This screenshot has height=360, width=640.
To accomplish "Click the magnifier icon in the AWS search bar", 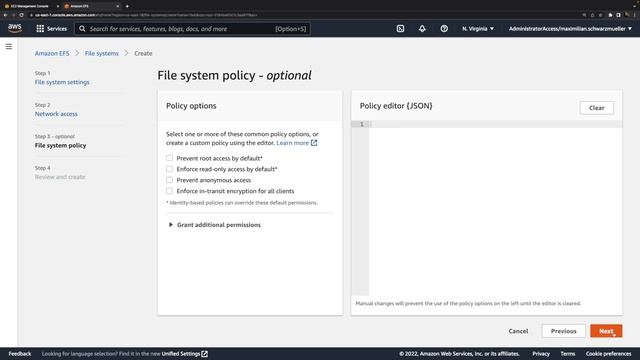I will pyautogui.click(x=82, y=29).
